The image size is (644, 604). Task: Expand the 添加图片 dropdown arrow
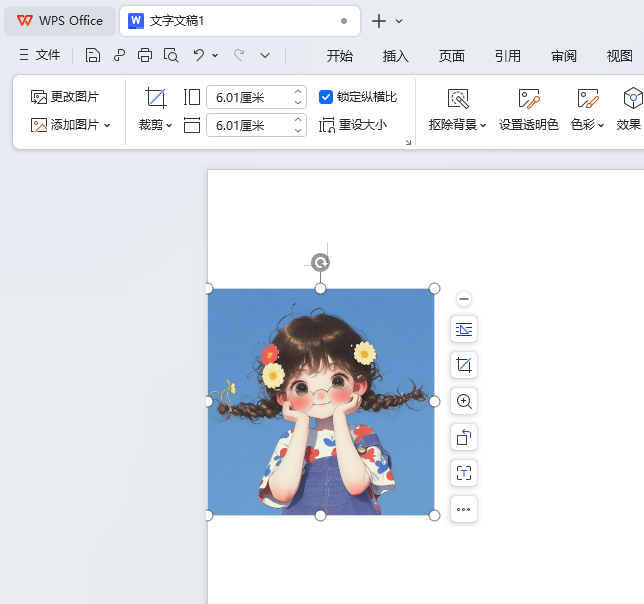[107, 125]
